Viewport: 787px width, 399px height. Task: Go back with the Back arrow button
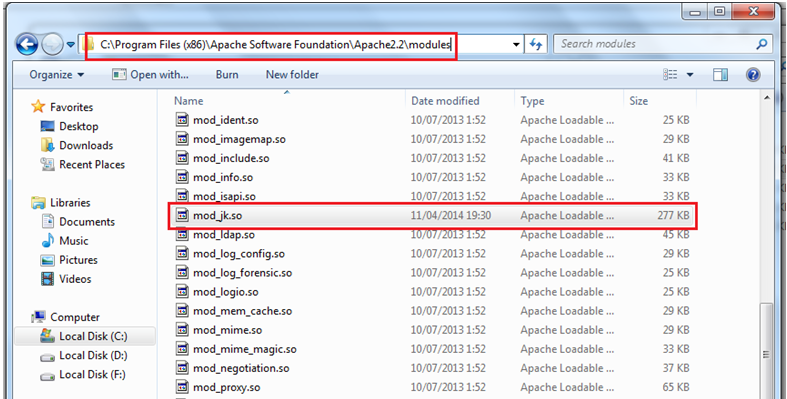[x=27, y=45]
